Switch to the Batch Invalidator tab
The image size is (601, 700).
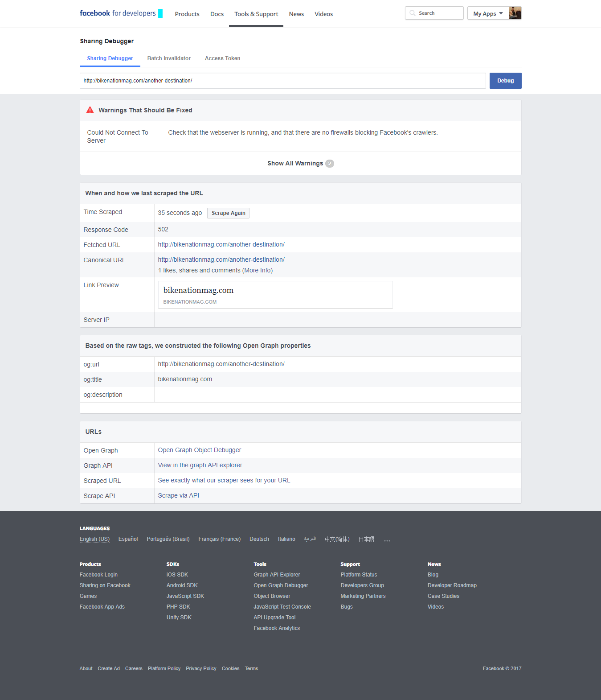click(169, 58)
